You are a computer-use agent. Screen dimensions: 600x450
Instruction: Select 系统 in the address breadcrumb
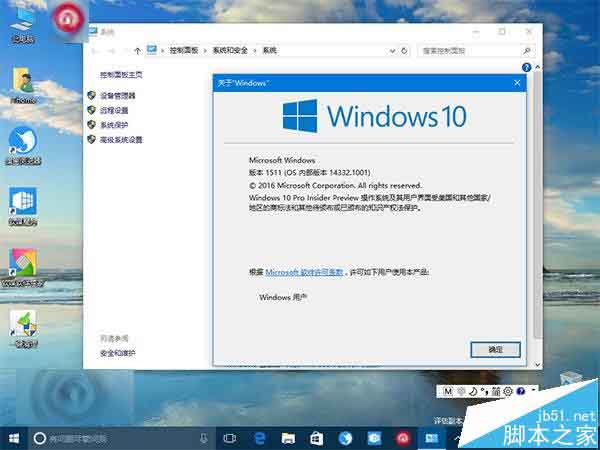[269, 51]
